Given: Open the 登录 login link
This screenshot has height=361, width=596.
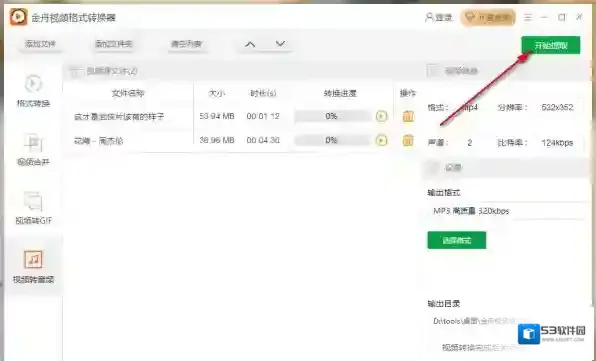Looking at the screenshot, I should point(439,17).
